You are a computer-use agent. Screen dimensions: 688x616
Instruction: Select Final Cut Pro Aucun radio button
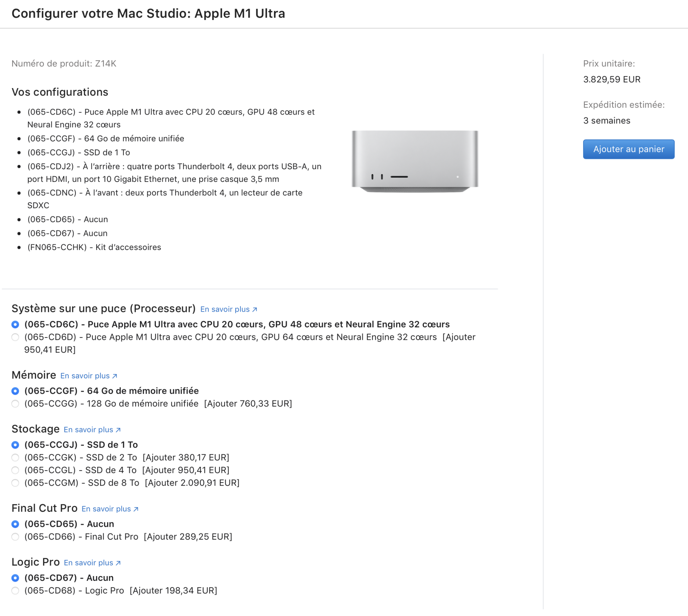[x=15, y=524]
